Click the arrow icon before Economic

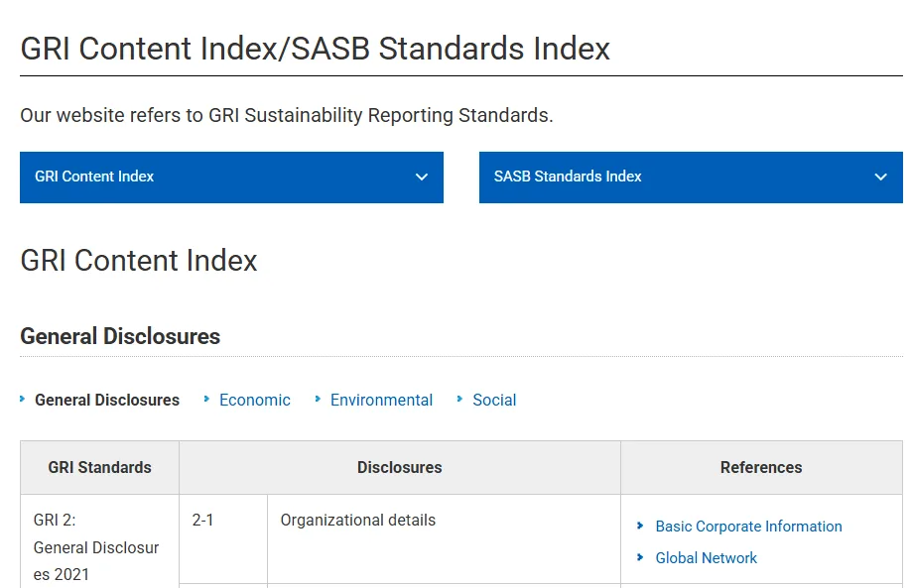pos(206,400)
